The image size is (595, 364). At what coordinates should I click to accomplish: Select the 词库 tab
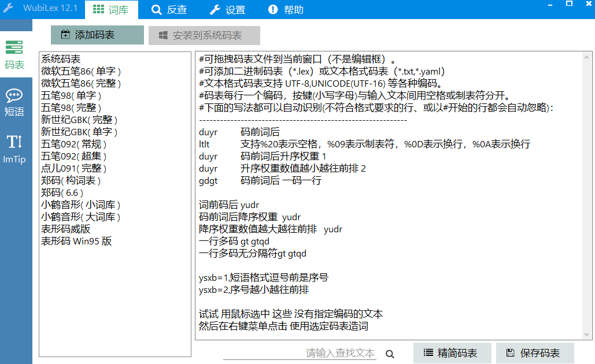[x=111, y=10]
